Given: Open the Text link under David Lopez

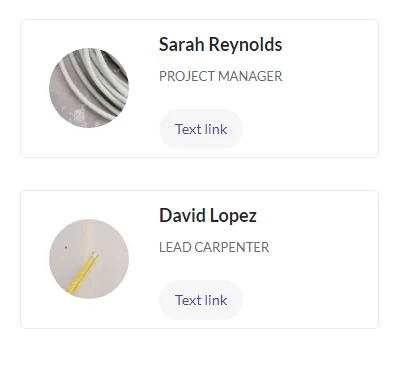Looking at the screenshot, I should [201, 300].
